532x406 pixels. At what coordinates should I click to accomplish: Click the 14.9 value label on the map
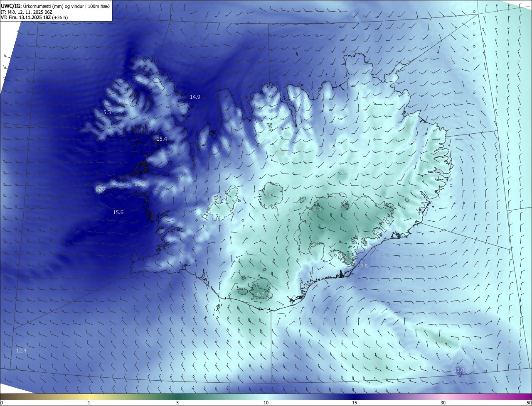pos(195,97)
